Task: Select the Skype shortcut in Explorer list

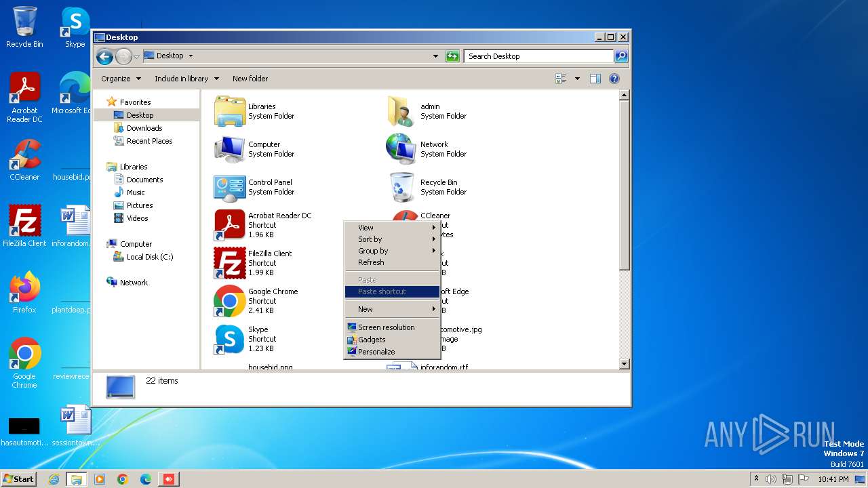Action: 230,339
